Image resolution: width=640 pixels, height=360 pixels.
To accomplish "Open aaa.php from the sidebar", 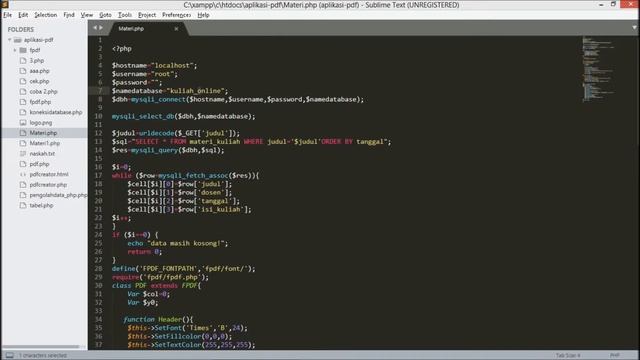I will click(39, 71).
